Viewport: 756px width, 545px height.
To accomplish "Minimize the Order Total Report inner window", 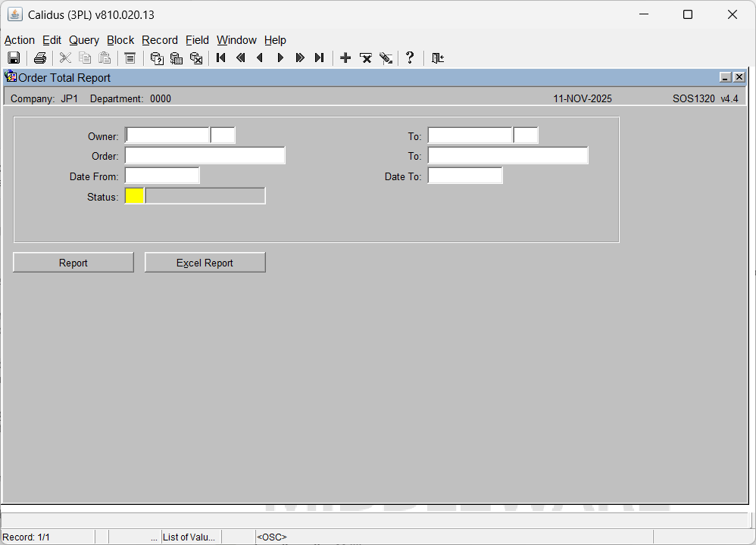I will (x=725, y=77).
